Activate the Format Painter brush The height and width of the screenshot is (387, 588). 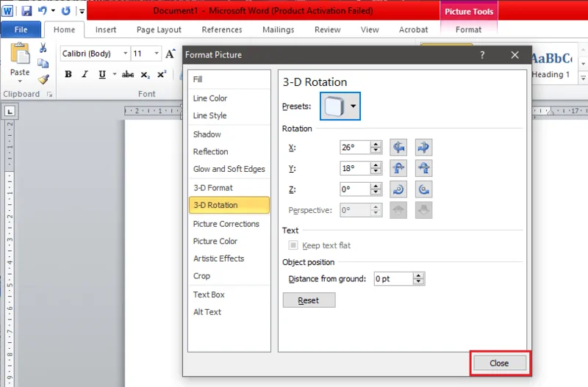pos(43,79)
